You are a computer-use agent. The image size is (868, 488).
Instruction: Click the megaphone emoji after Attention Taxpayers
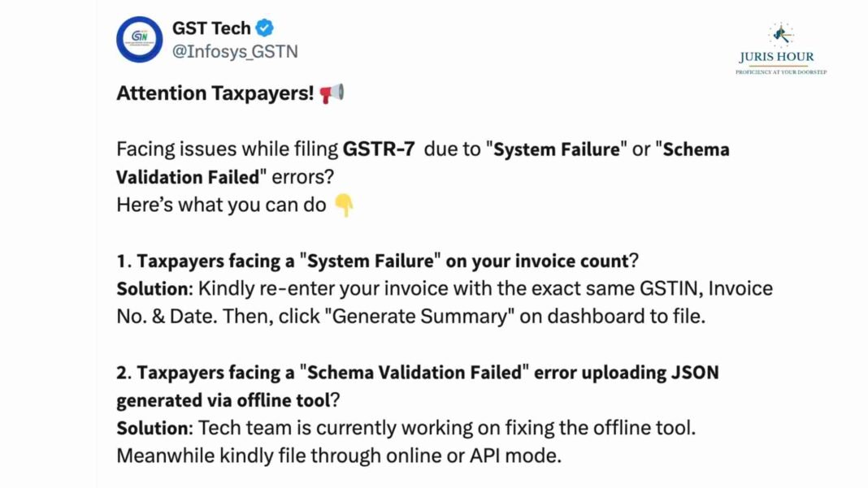tap(332, 93)
